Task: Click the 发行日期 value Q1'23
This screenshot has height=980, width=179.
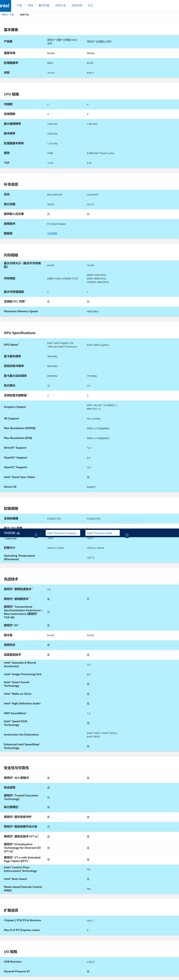Action: pos(90,204)
